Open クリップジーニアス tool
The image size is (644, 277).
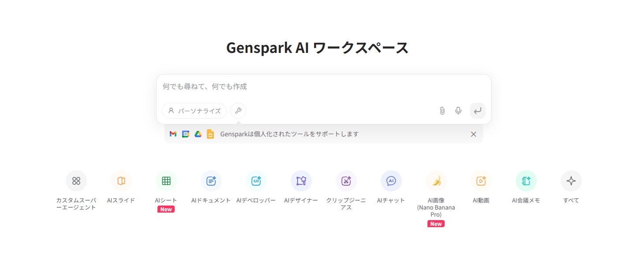point(346,181)
